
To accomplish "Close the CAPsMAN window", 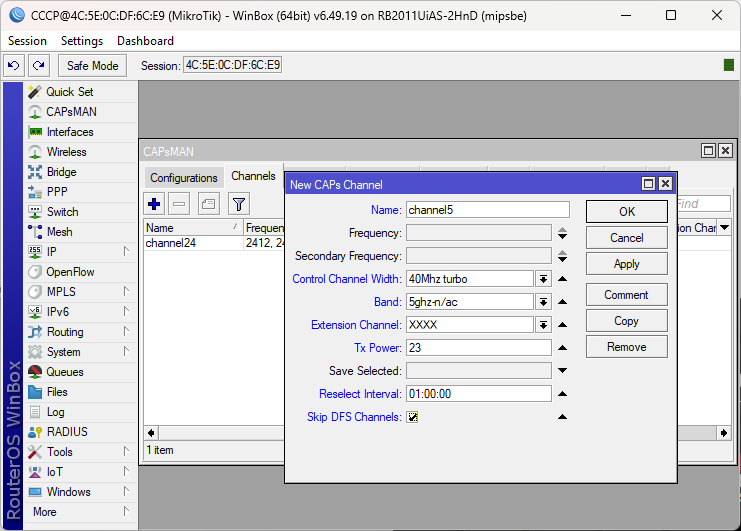I will (x=725, y=151).
